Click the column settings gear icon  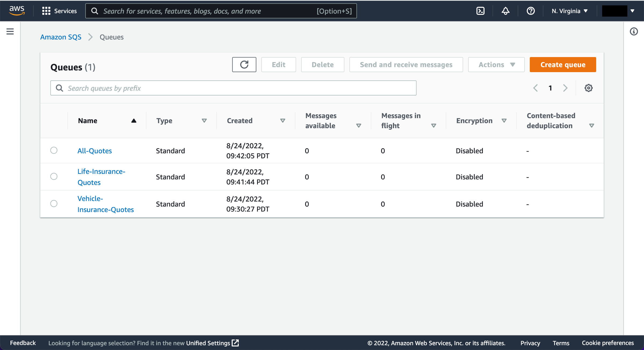(588, 88)
